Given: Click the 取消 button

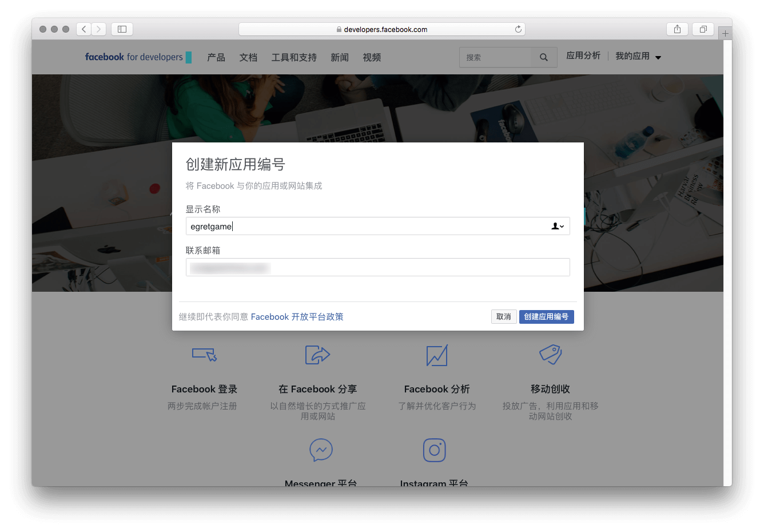Looking at the screenshot, I should [x=504, y=317].
